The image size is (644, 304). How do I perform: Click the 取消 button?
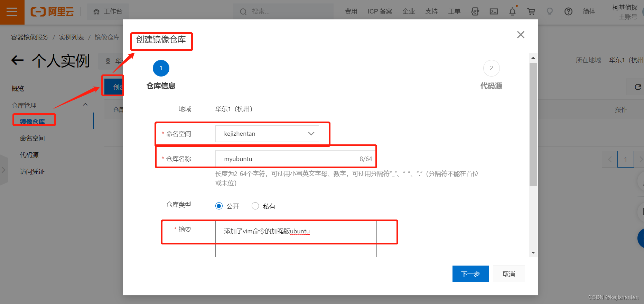click(x=509, y=274)
